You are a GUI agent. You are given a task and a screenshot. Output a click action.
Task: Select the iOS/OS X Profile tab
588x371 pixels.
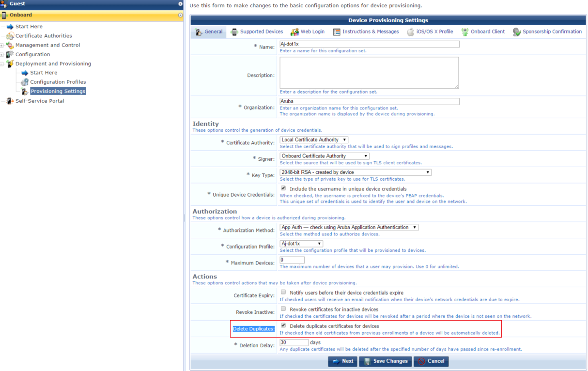[430, 32]
